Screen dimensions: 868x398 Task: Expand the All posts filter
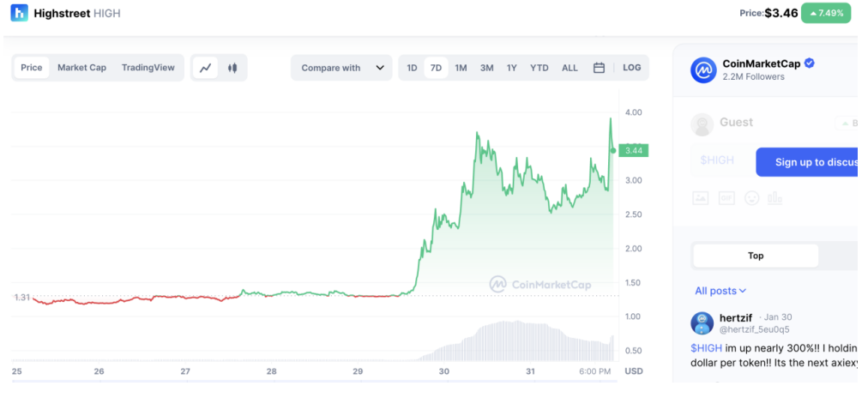coord(720,291)
